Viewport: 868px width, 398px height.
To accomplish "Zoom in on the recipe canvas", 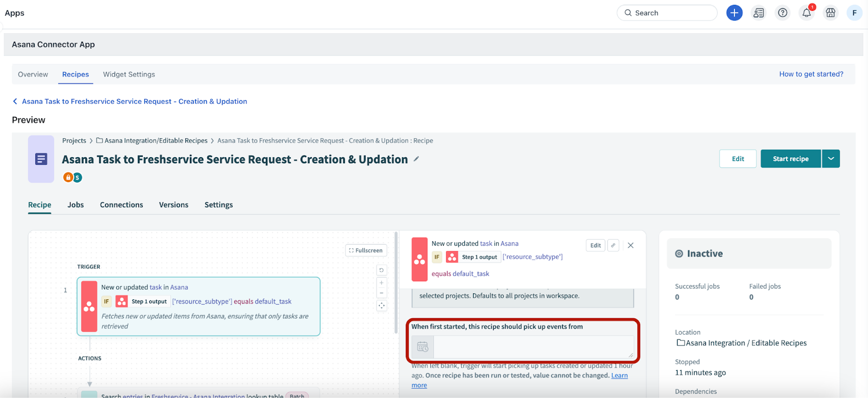I will click(381, 283).
